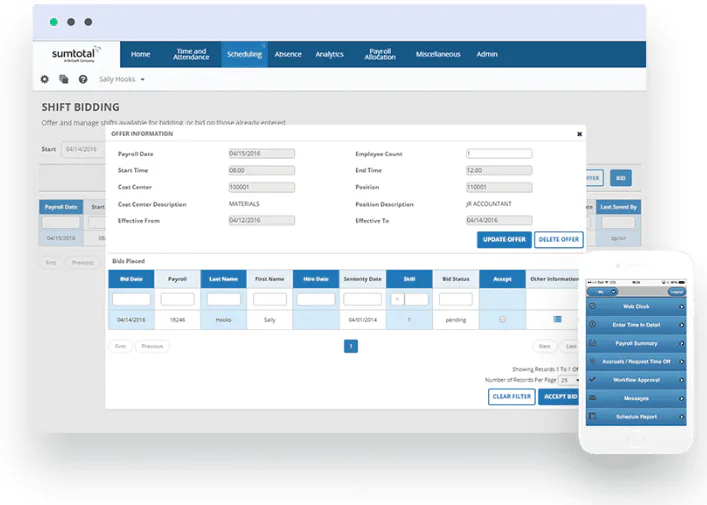
Task: Expand Payroll Summary row arrow
Action: tap(681, 344)
